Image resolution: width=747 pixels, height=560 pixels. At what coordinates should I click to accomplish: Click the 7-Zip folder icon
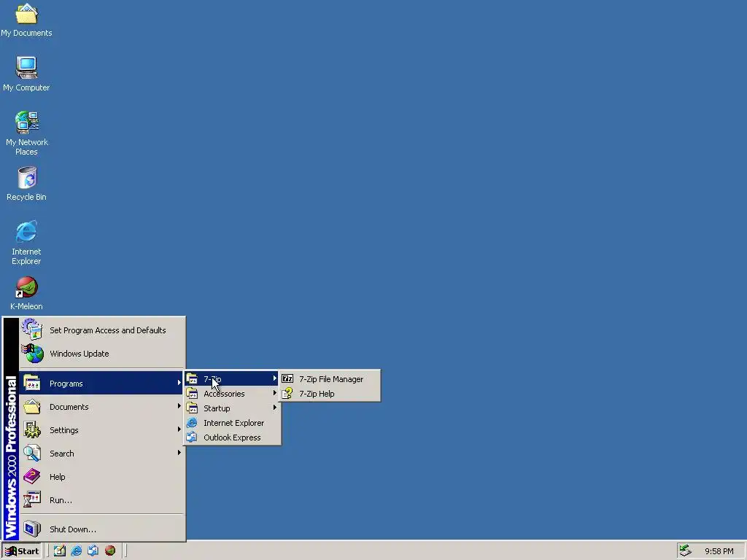pyautogui.click(x=192, y=378)
